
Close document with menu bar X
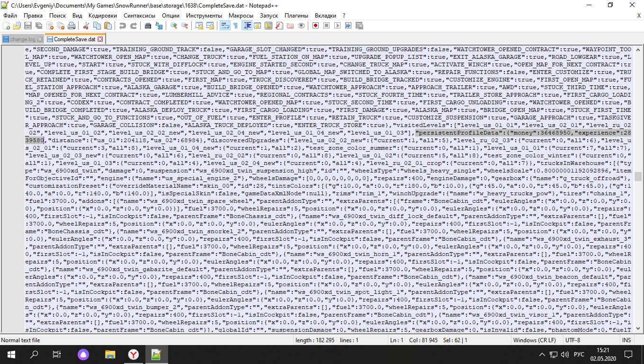tap(639, 15)
